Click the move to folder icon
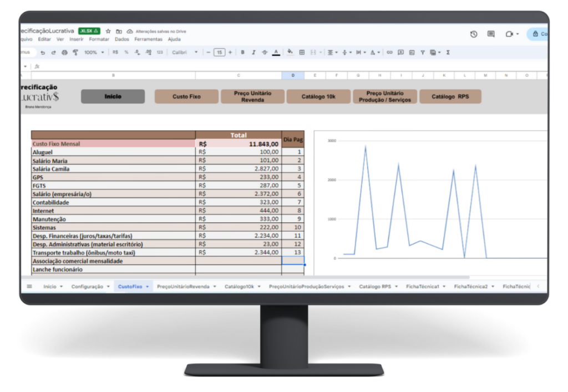This screenshot has width=568, height=392. point(119,32)
